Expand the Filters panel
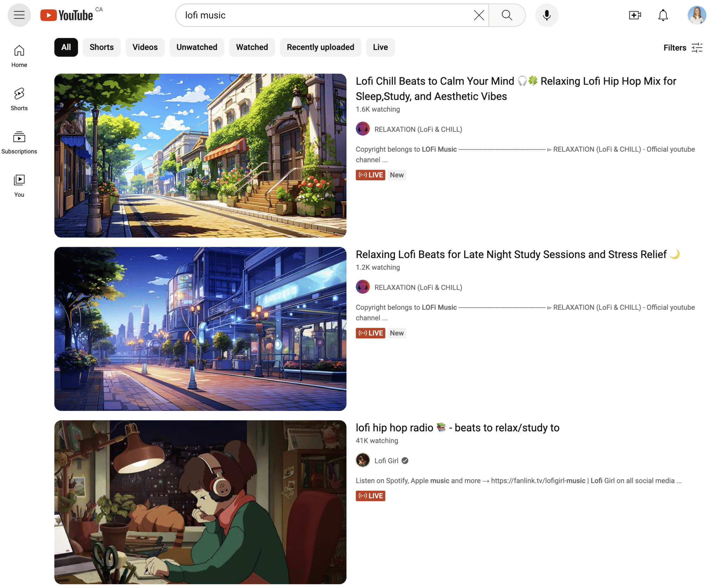721x588 pixels. pos(683,48)
